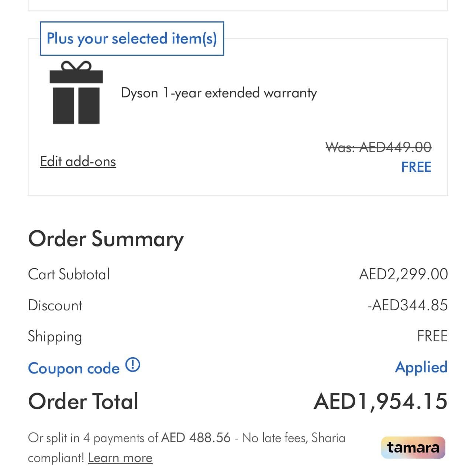Click the AED2,299.00 subtotal amount
The width and height of the screenshot is (476, 476).
(x=403, y=274)
